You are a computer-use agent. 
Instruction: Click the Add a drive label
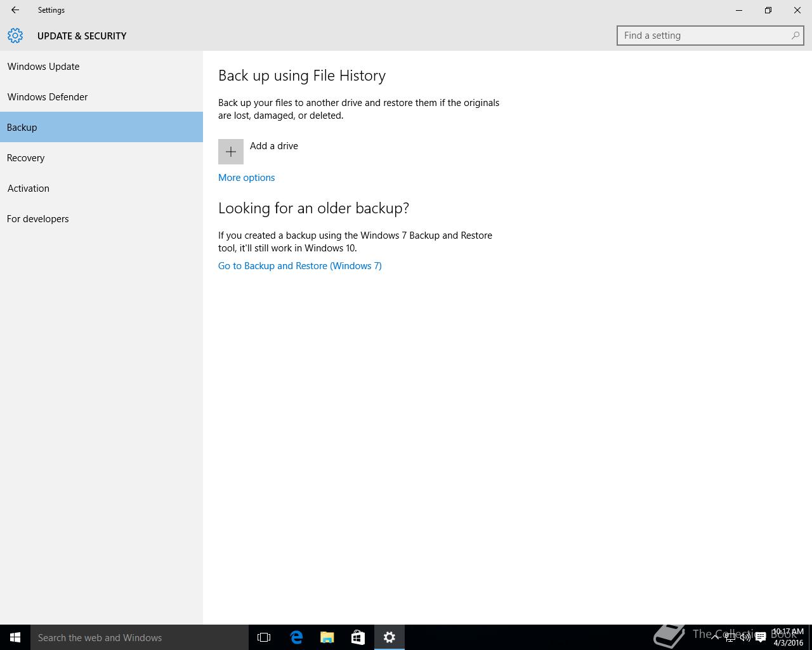pyautogui.click(x=274, y=146)
